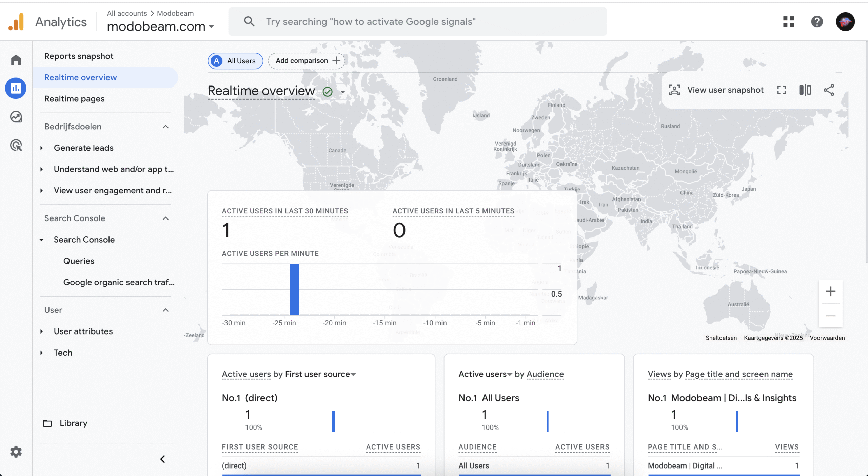Expand the User attributes item
The height and width of the screenshot is (476, 868).
[x=42, y=331]
